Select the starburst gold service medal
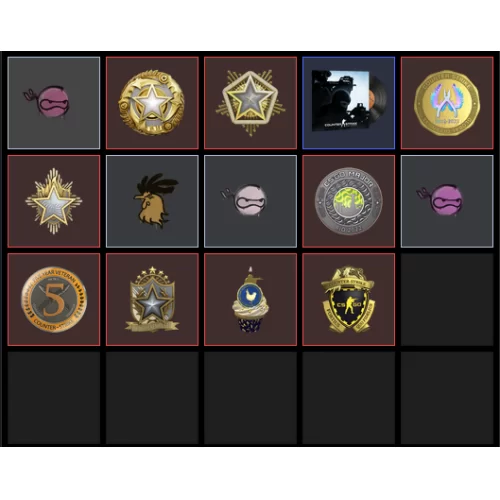Image resolution: width=500 pixels, height=500 pixels. (x=54, y=201)
